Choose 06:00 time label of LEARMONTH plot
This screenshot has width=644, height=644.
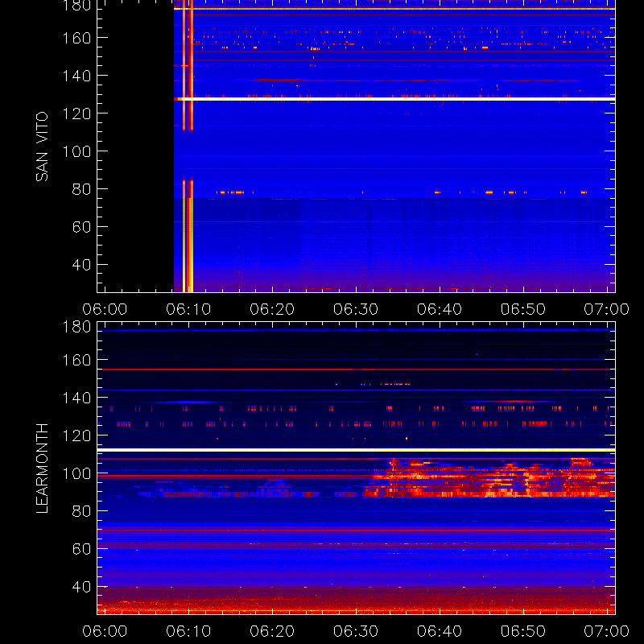(105, 631)
